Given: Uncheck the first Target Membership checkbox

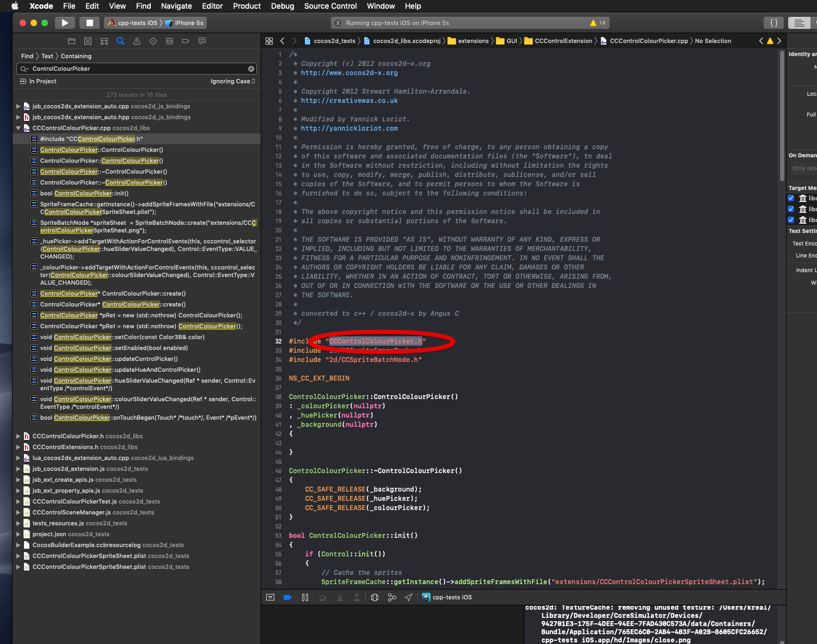Looking at the screenshot, I should (791, 198).
